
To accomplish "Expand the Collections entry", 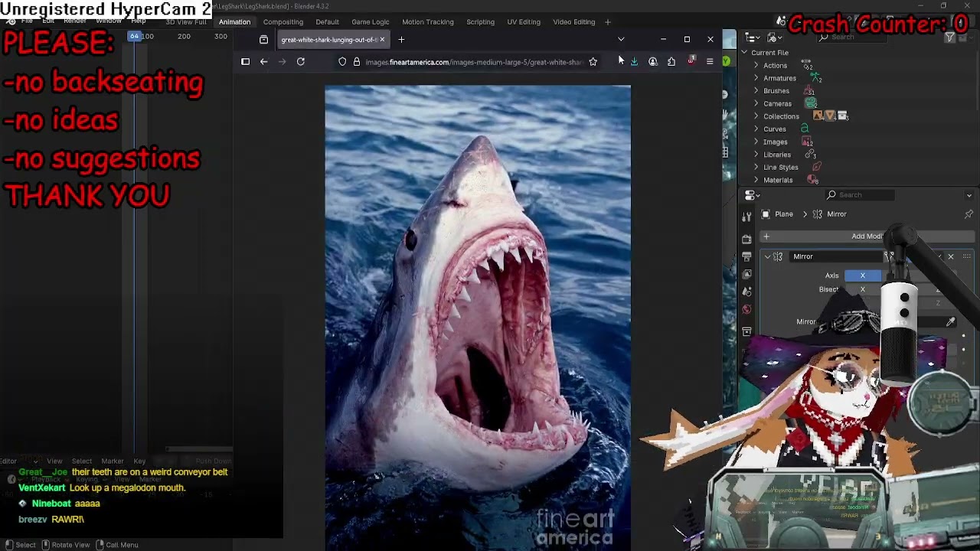I will [x=756, y=116].
